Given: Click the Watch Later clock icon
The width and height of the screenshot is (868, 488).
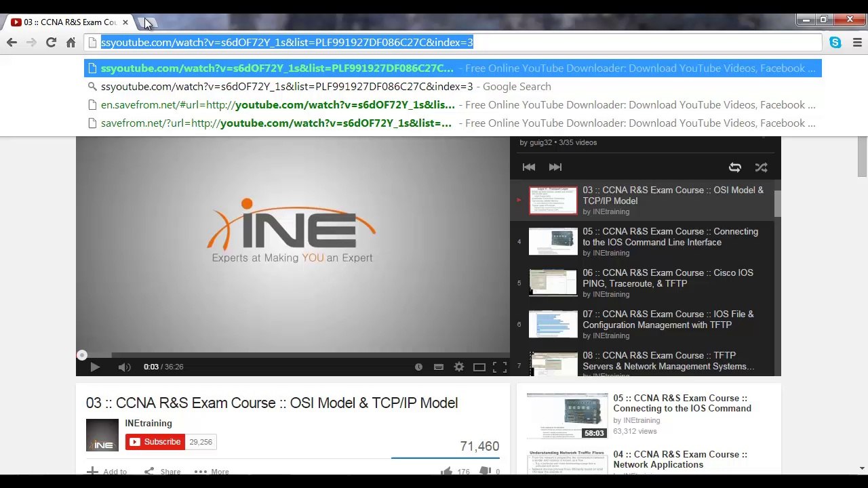Looking at the screenshot, I should point(418,367).
